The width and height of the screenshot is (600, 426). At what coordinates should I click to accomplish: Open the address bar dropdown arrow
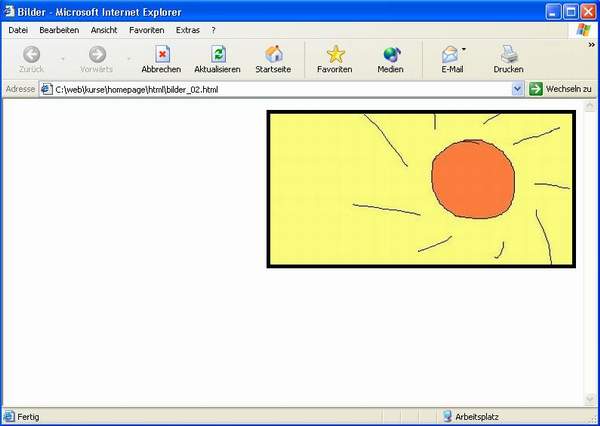517,89
